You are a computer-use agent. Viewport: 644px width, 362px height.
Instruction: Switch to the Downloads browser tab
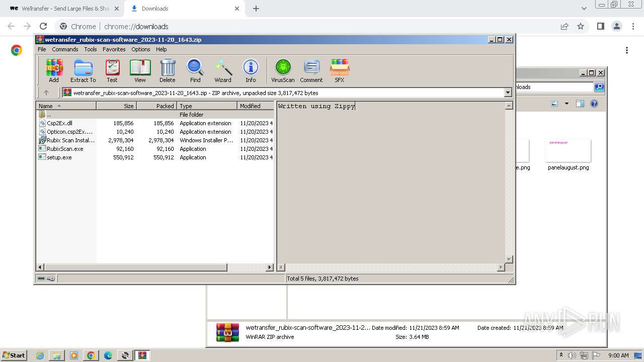[x=184, y=9]
